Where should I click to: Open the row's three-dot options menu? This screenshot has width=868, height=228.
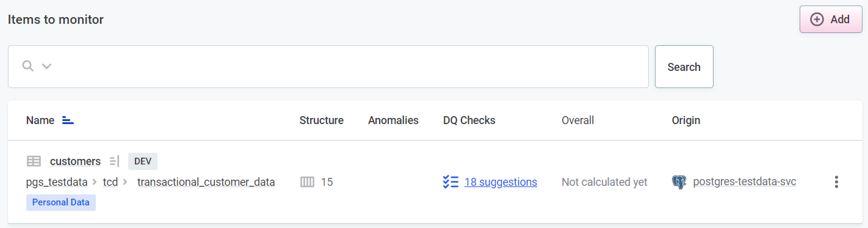click(836, 182)
